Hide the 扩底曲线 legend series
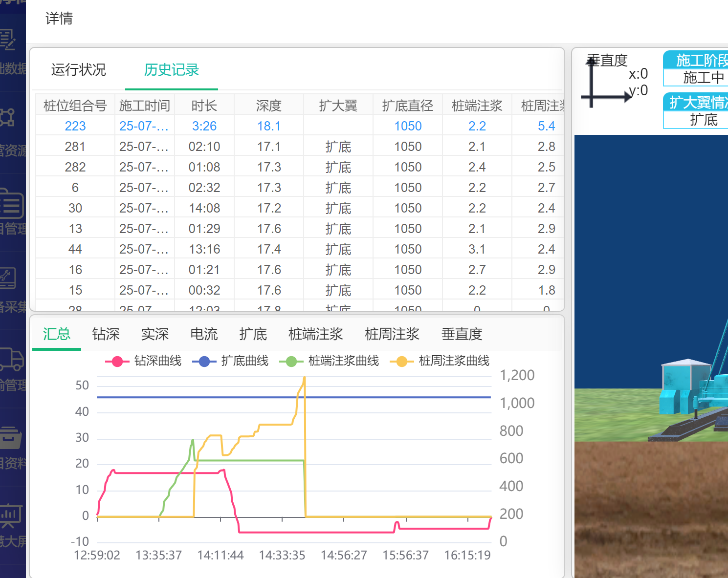728x578 pixels. click(x=231, y=361)
